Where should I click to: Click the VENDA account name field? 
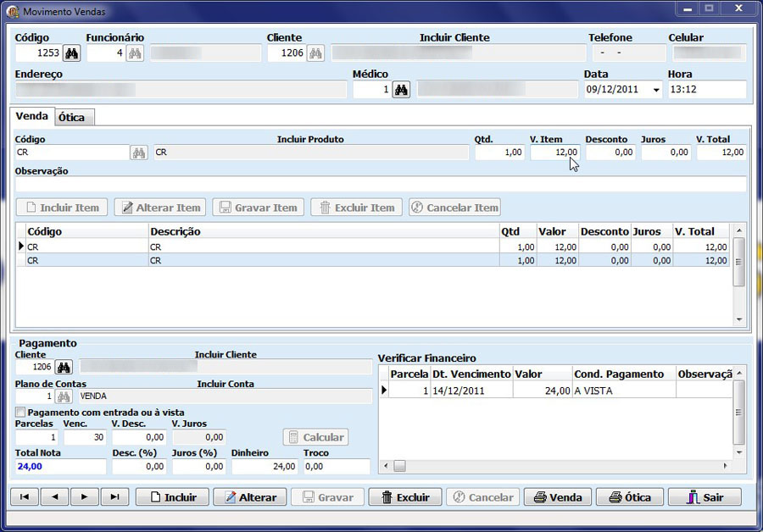(226, 396)
